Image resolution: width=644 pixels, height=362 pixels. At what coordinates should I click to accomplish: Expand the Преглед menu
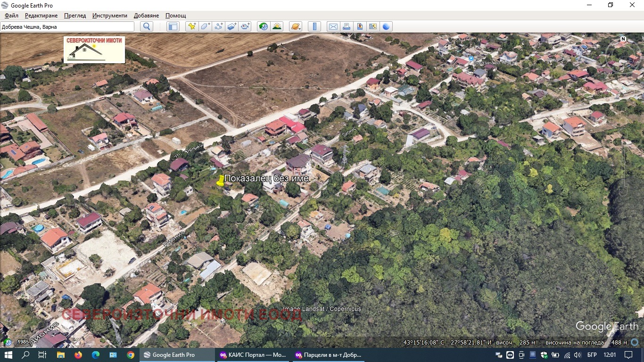pyautogui.click(x=75, y=16)
